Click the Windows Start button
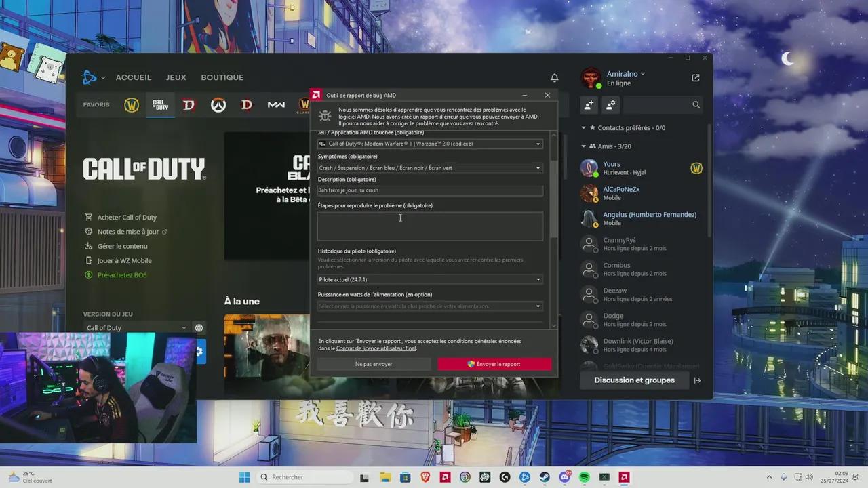This screenshot has height=488, width=868. [x=244, y=477]
